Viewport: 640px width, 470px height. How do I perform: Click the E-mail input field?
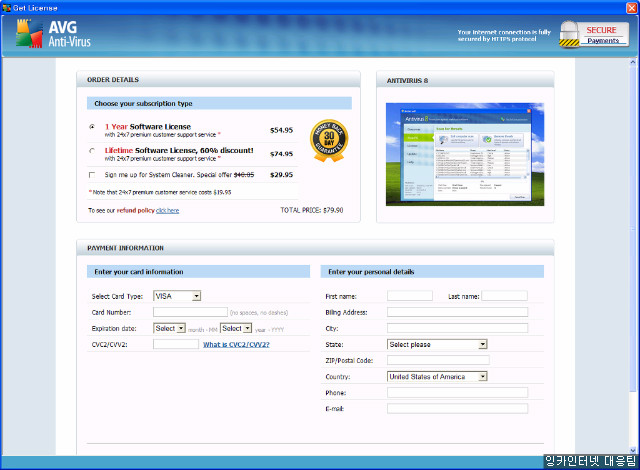coord(457,408)
